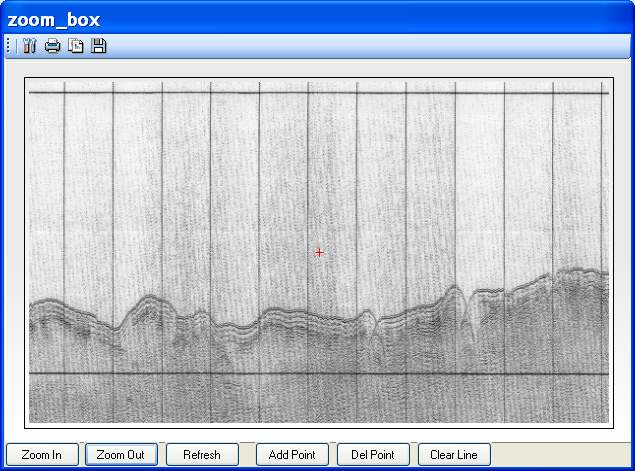This screenshot has width=635, height=471.
Task: Click the Zoom In button
Action: (42, 455)
